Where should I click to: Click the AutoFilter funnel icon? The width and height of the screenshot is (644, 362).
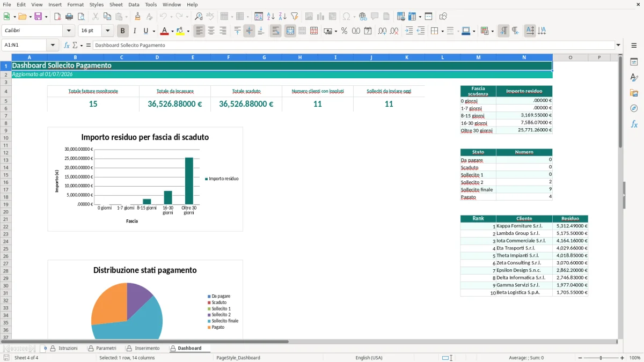pyautogui.click(x=295, y=17)
